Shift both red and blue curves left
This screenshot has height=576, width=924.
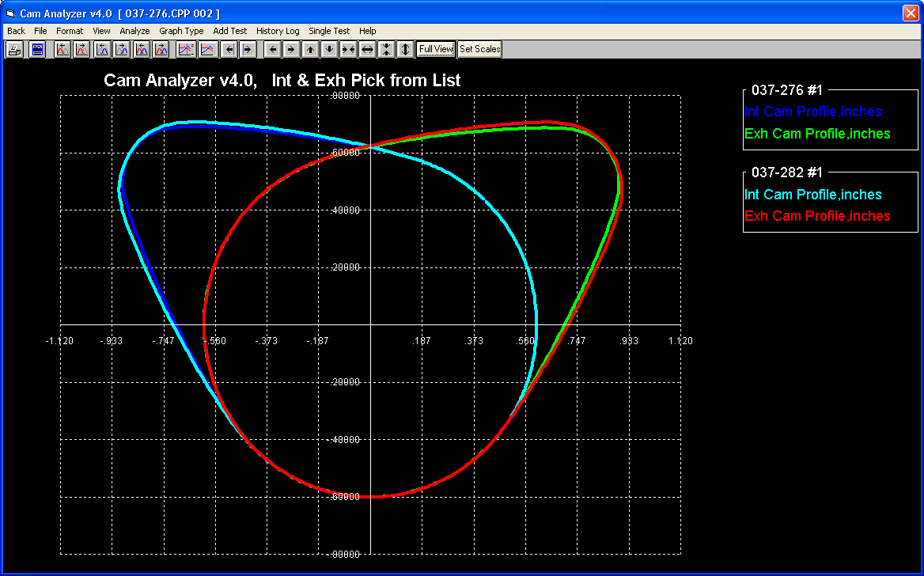142,50
